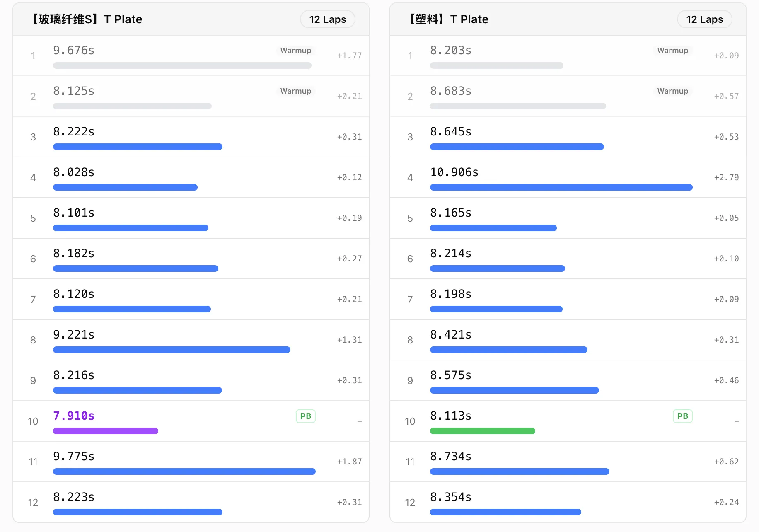Click Warmup tag on 8.683s lap
The width and height of the screenshot is (759, 532).
pyautogui.click(x=672, y=91)
